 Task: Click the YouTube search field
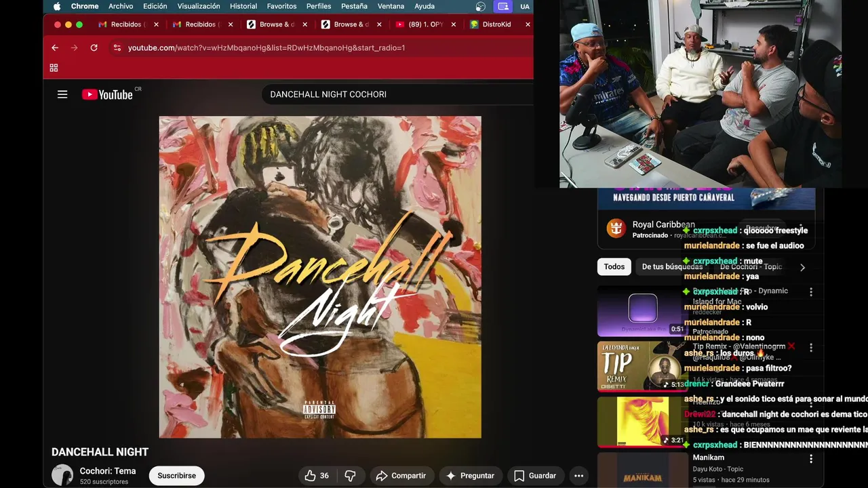tap(397, 94)
